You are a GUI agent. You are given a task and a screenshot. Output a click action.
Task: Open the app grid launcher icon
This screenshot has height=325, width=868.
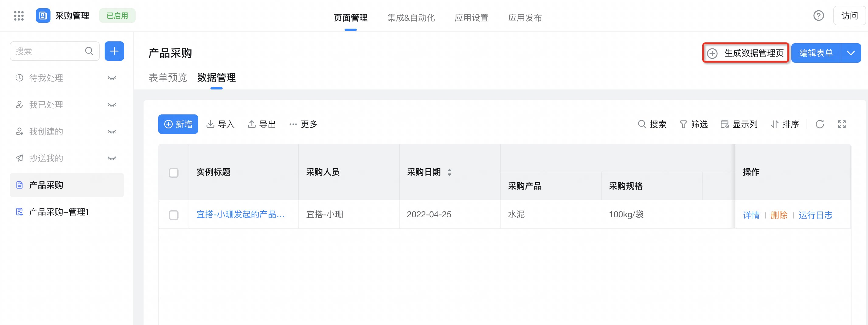click(19, 16)
